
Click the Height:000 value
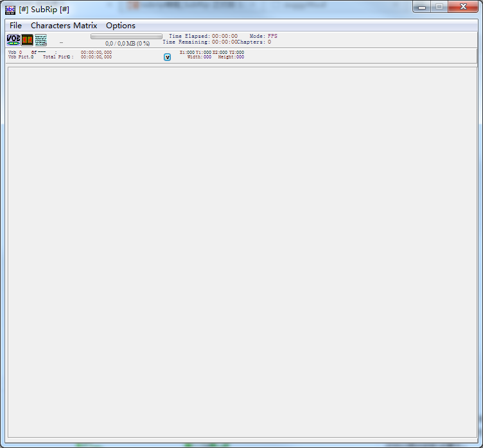[231, 57]
